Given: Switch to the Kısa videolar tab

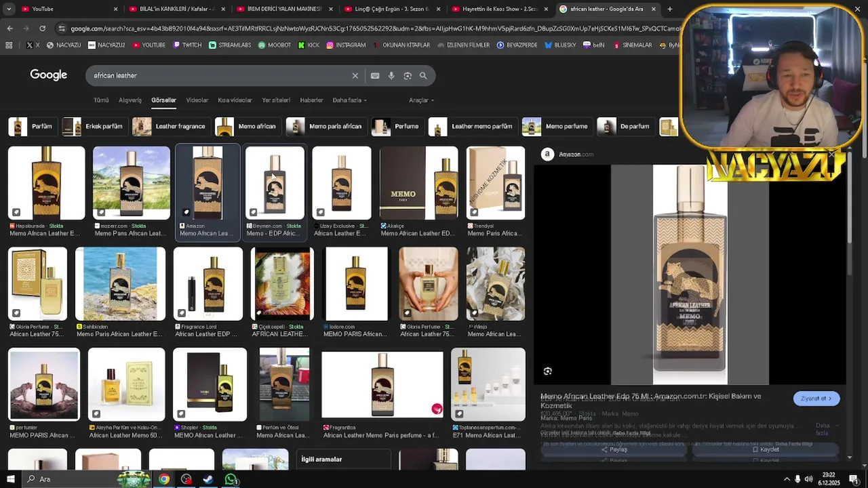Looking at the screenshot, I should 235,100.
